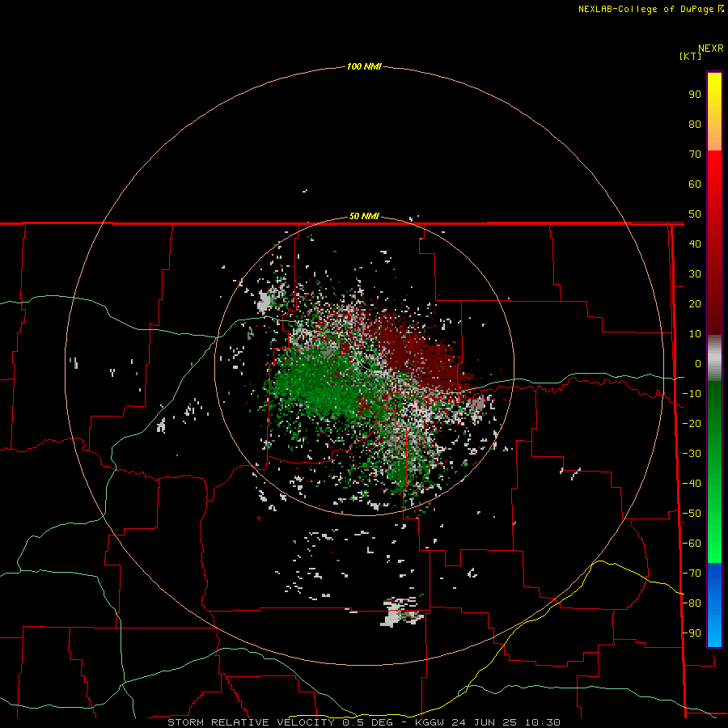
Task: Click the STORM RELATIVE VELOCITY caption text
Action: click(252, 722)
